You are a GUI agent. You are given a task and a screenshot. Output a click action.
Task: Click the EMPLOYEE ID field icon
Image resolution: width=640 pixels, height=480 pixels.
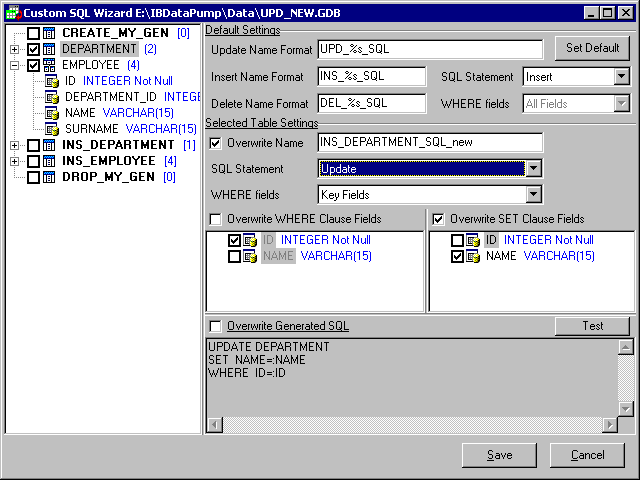coord(52,81)
